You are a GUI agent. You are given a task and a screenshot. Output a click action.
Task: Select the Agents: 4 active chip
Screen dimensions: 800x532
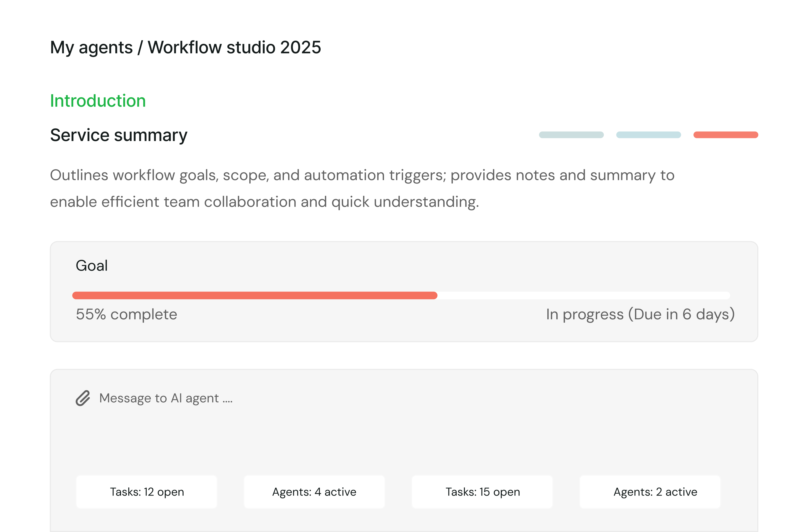[314, 492]
